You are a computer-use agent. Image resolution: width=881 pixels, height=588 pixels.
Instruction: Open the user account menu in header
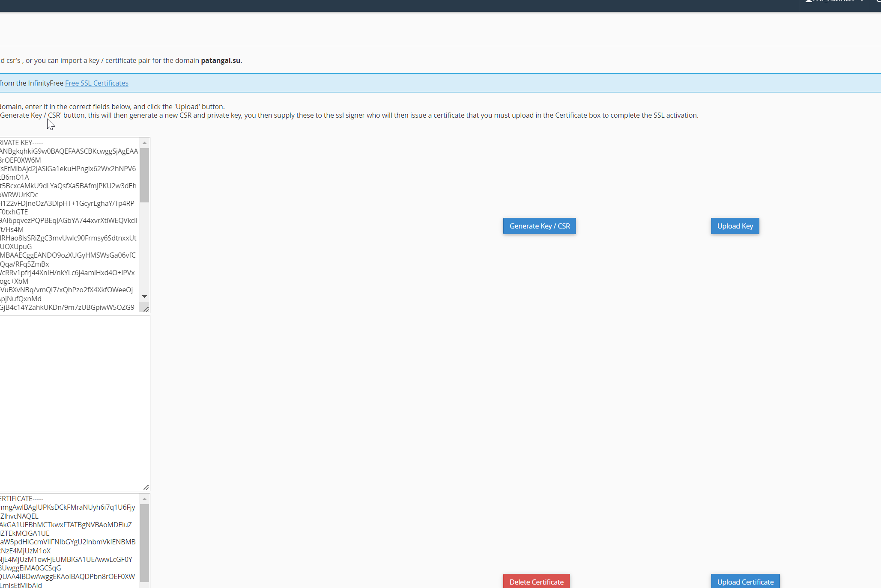(x=833, y=1)
